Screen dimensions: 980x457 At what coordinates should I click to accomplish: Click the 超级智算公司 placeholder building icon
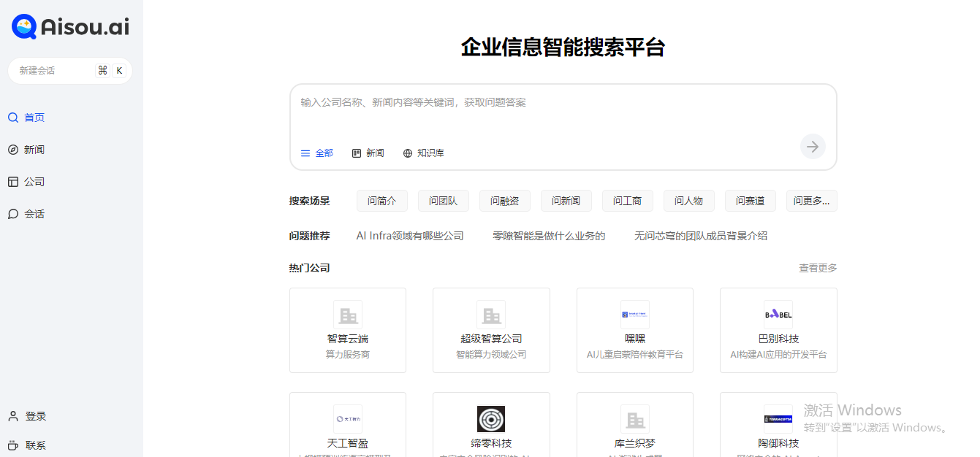(x=491, y=315)
